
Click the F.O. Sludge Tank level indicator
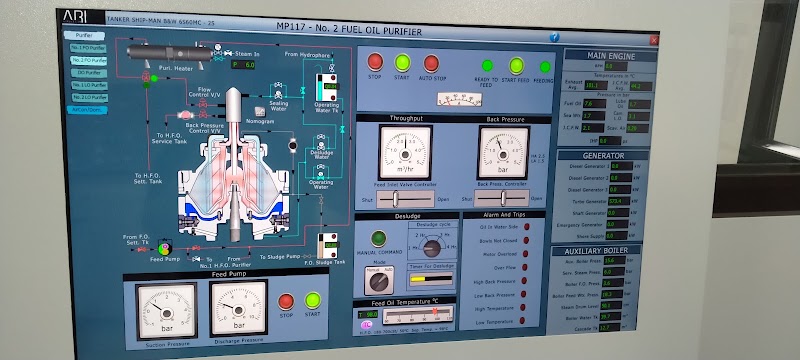point(327,246)
